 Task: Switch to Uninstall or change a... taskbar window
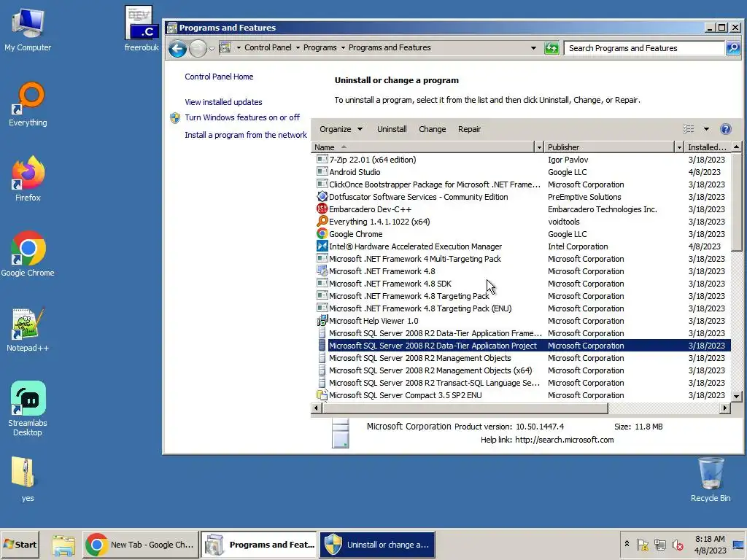[376, 545]
